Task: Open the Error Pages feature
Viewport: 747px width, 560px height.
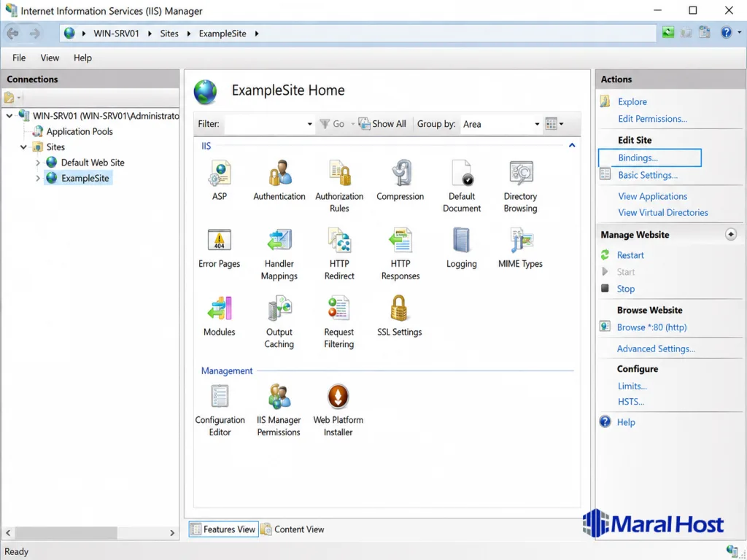Action: coord(219,248)
